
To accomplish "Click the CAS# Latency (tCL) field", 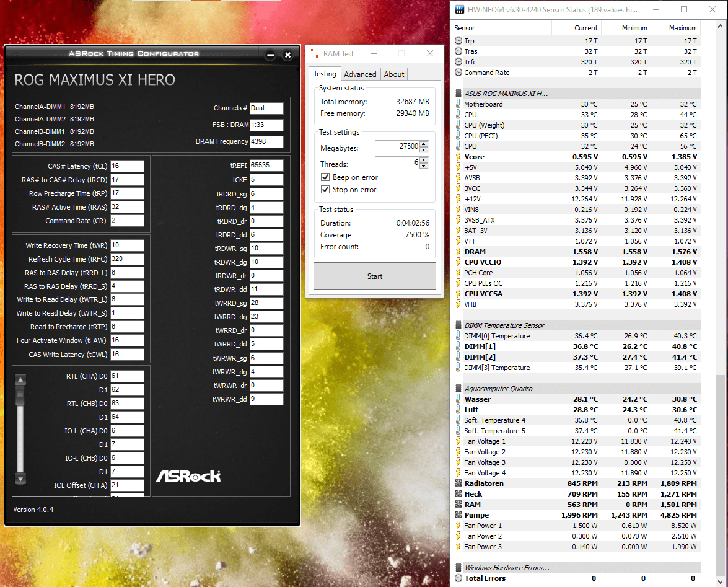I will click(x=127, y=166).
